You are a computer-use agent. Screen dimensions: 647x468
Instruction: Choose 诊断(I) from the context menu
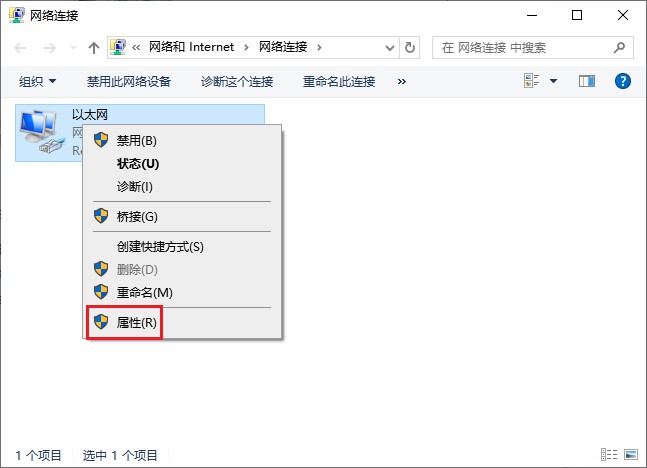point(182,187)
